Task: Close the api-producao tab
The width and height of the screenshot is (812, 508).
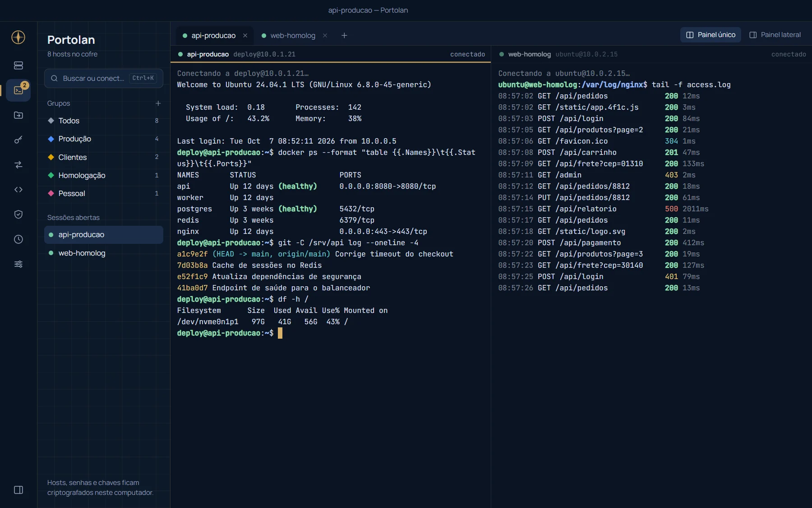Action: coord(245,35)
